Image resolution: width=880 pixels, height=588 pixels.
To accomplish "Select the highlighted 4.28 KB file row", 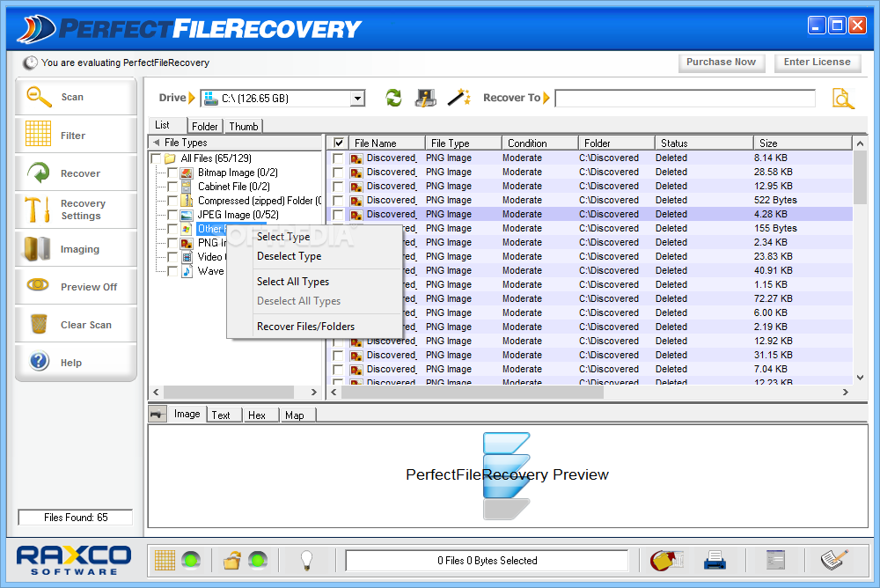I will [590, 215].
